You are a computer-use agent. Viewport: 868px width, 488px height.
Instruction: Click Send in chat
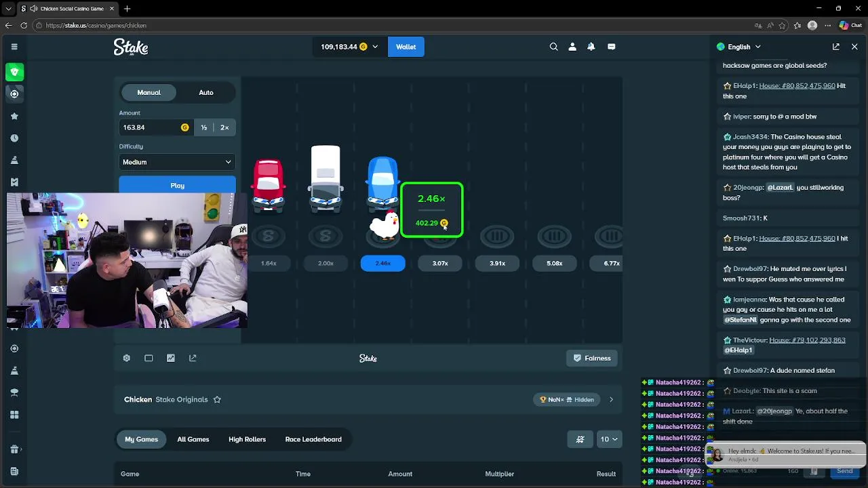tap(845, 471)
